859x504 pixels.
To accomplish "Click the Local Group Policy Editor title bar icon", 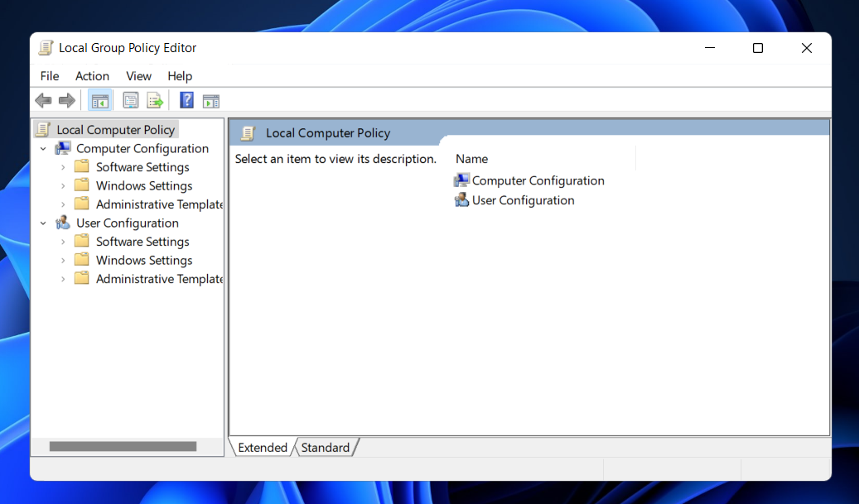I will point(46,47).
